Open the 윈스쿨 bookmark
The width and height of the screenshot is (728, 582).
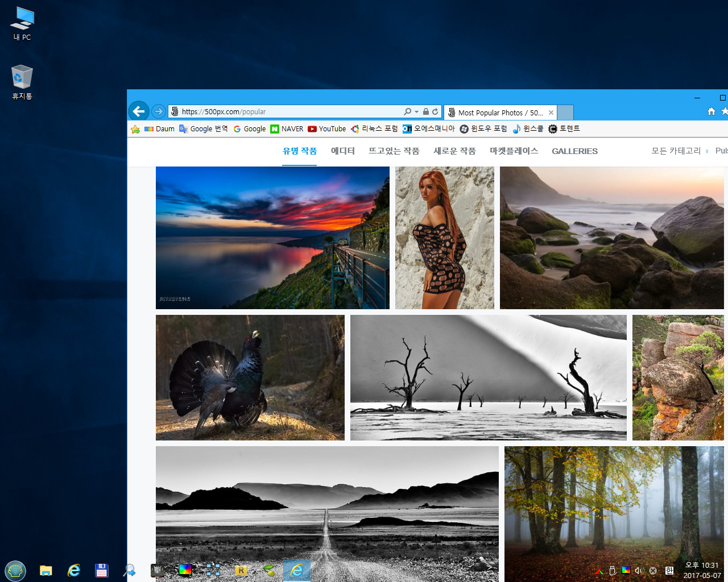(528, 129)
